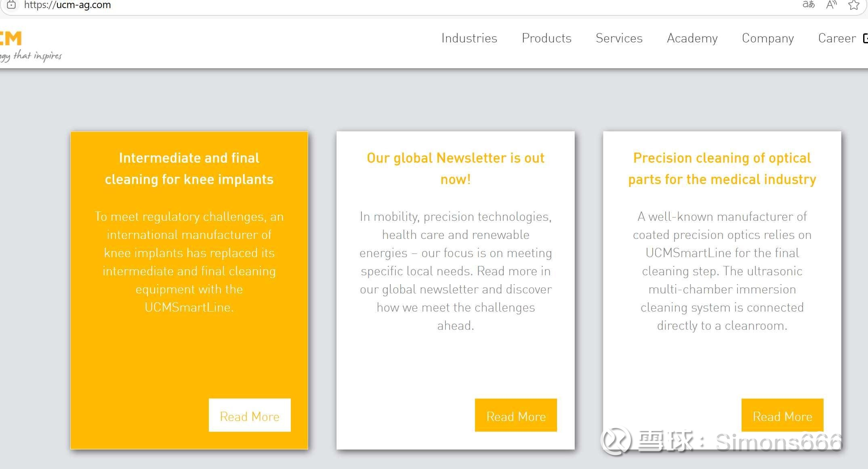Click the newsletter card description text

click(456, 271)
